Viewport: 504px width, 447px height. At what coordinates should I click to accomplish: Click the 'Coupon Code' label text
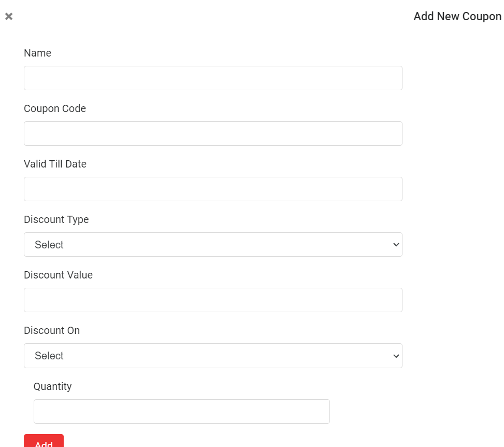pos(55,108)
